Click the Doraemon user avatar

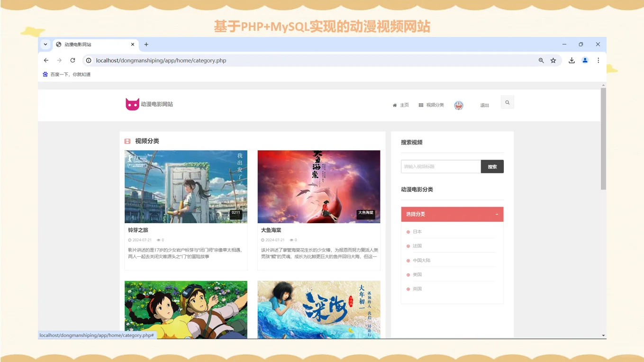tap(459, 105)
